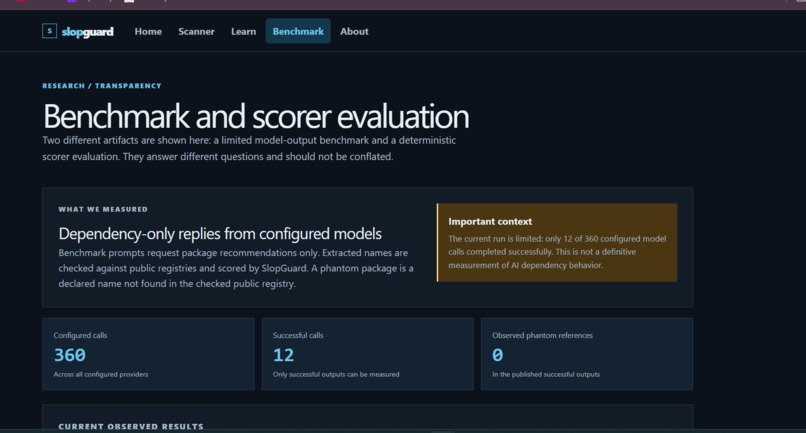Click the 12 of 360 calls warning text
This screenshot has height=433, width=806.
(x=557, y=252)
